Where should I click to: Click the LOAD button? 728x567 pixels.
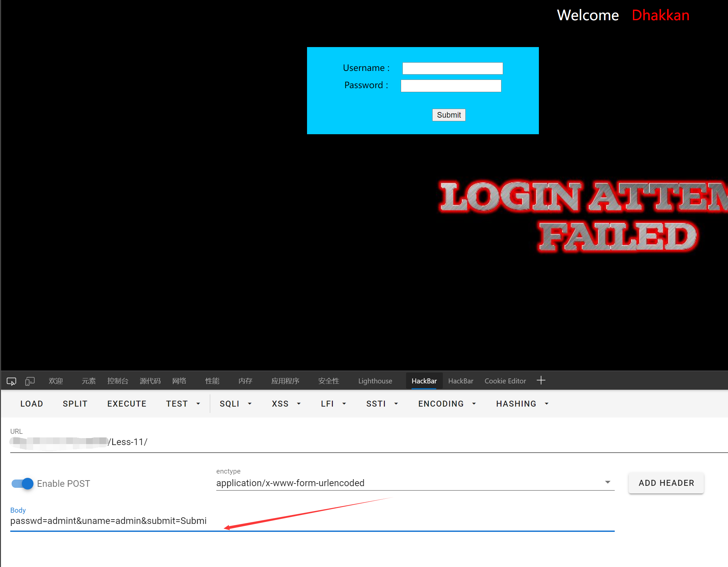(32, 404)
